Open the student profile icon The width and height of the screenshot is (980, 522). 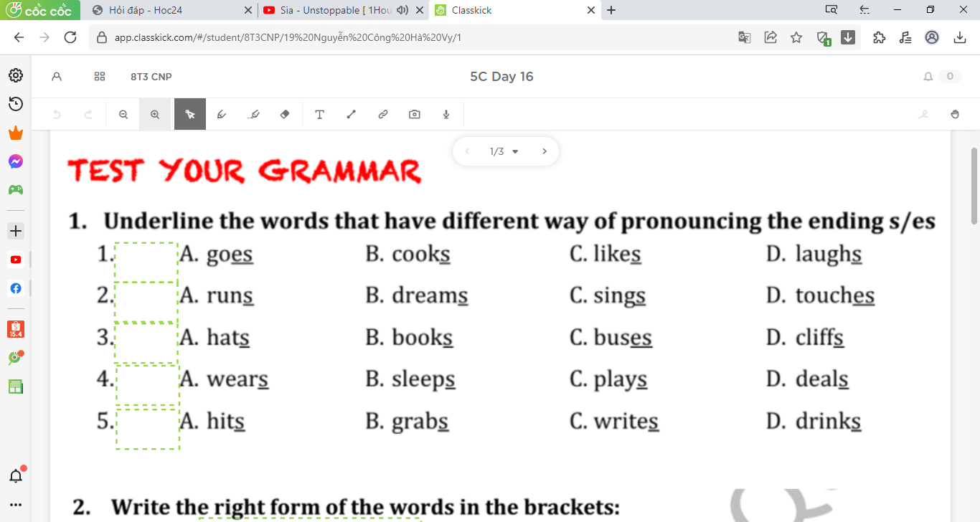(57, 77)
